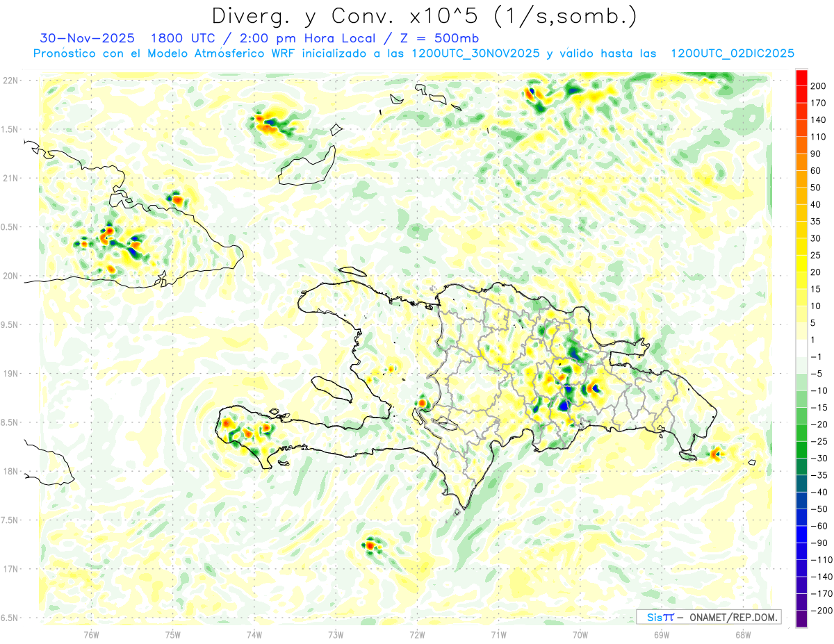This screenshot has height=644, width=834.
Task: Click the 73W longitude axis label
Action: point(336,634)
